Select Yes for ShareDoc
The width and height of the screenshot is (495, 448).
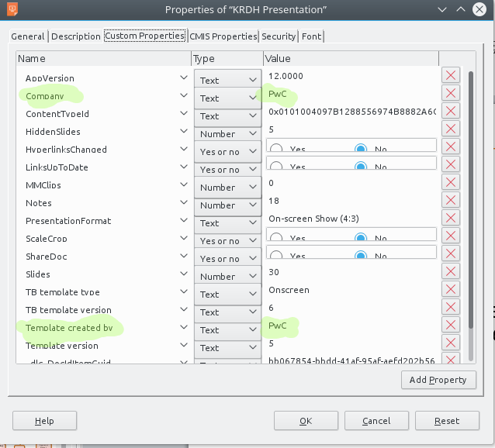[276, 255]
